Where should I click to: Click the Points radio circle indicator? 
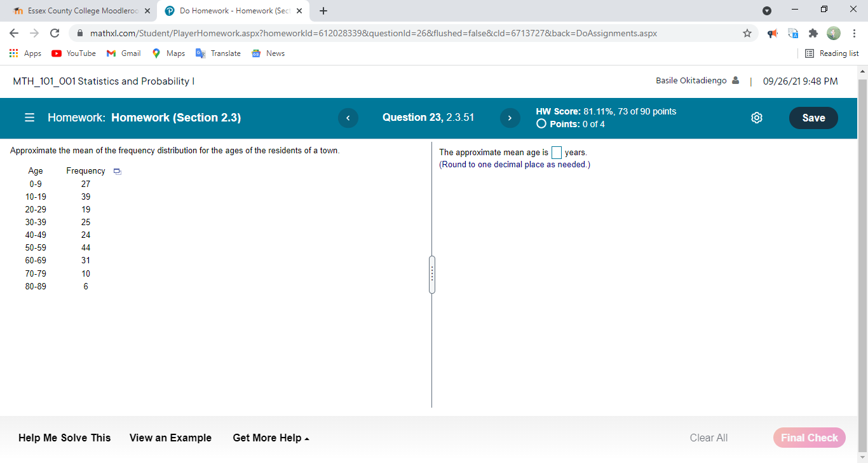541,124
